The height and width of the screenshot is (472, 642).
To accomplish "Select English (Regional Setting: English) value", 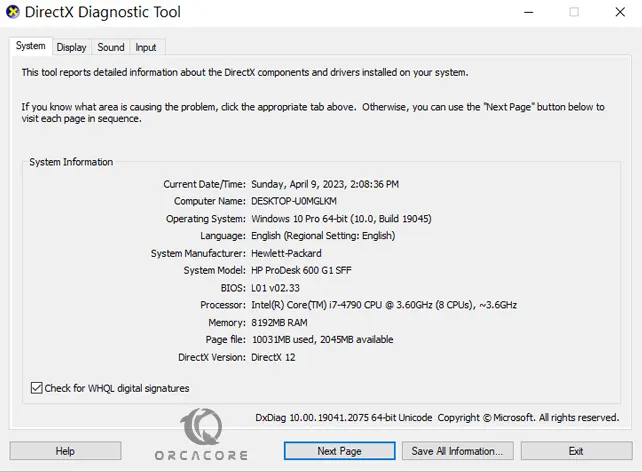I will point(323,236).
